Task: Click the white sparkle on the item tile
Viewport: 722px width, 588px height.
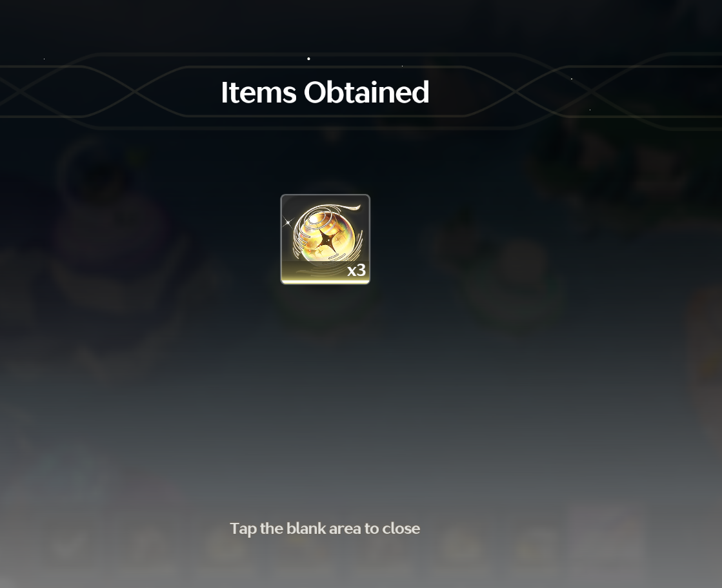Action: 288,222
